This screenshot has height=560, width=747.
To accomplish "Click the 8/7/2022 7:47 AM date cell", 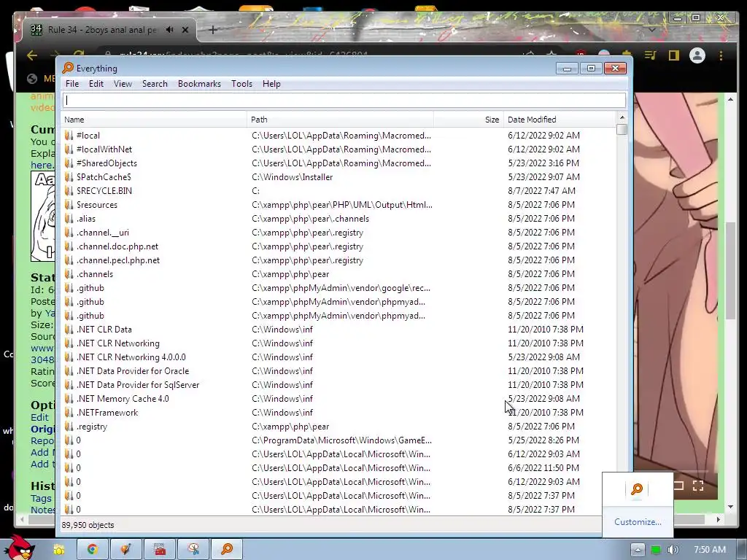I will pyautogui.click(x=541, y=190).
